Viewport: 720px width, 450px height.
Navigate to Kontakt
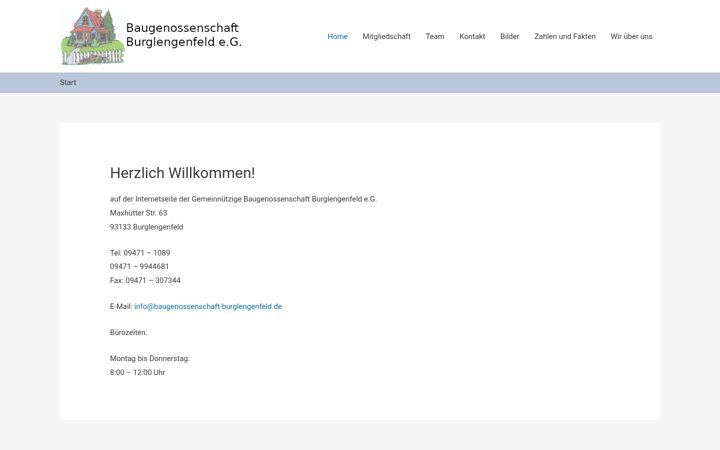[x=472, y=36]
